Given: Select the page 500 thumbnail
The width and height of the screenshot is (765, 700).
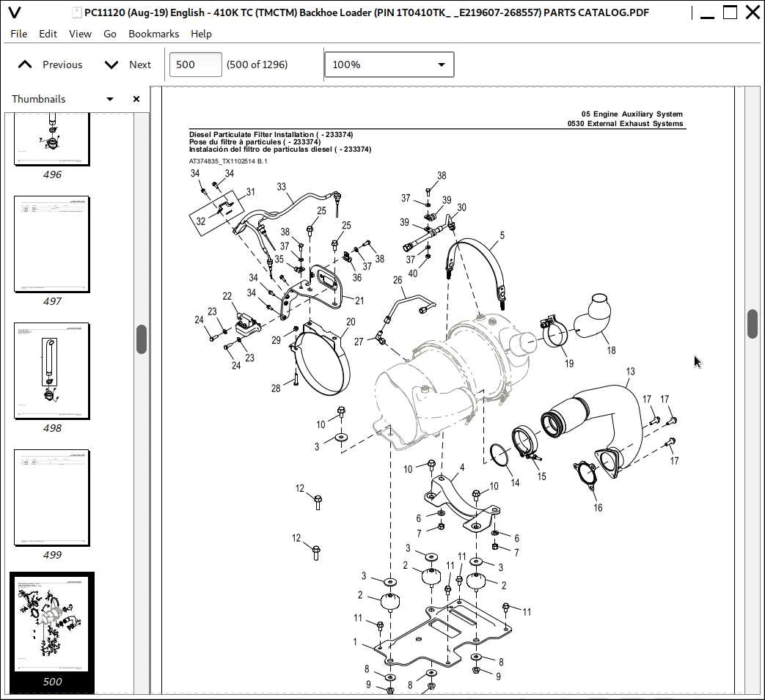Looking at the screenshot, I should [52, 624].
